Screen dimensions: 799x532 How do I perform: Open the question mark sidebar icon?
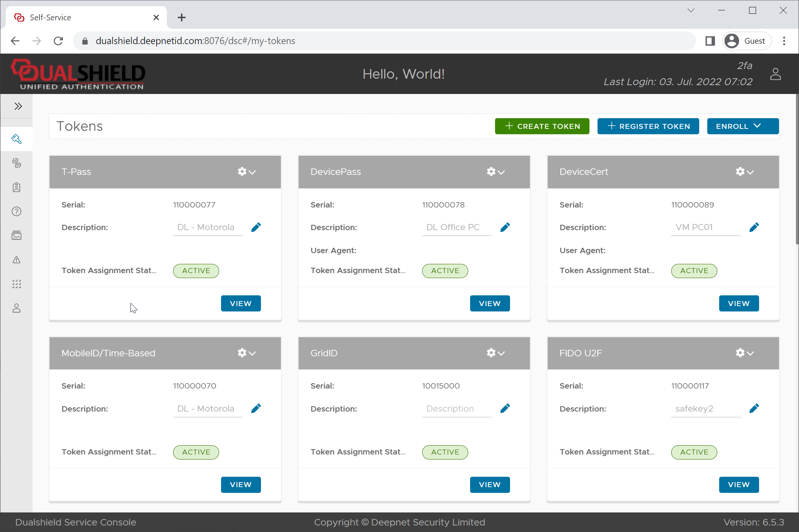click(x=17, y=211)
